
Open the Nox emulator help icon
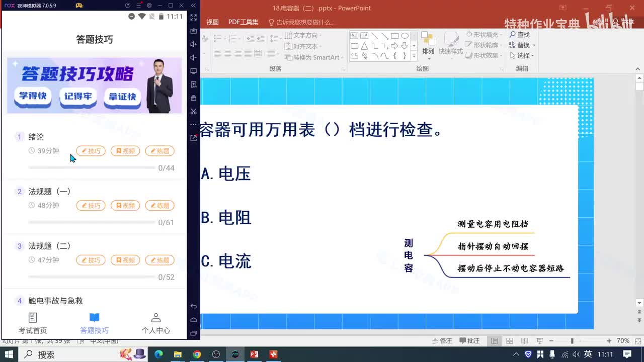tap(128, 6)
